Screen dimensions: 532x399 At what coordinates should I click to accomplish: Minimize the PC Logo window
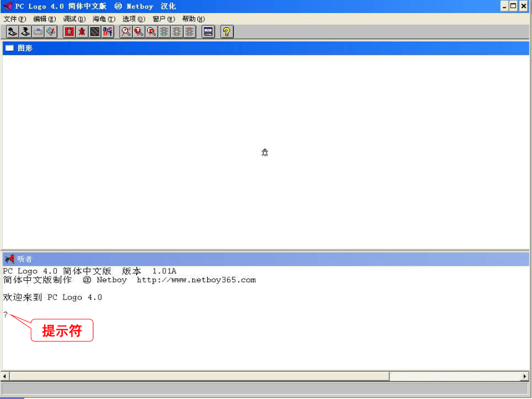pyautogui.click(x=505, y=6)
